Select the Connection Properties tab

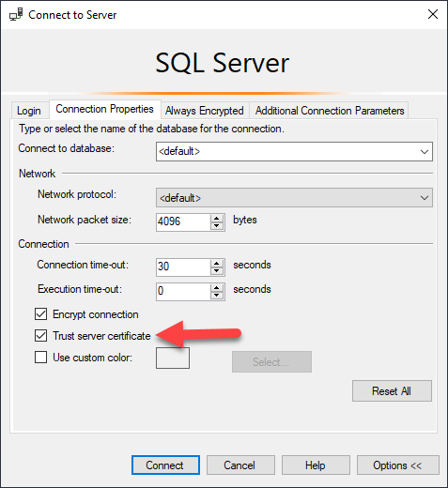point(104,109)
